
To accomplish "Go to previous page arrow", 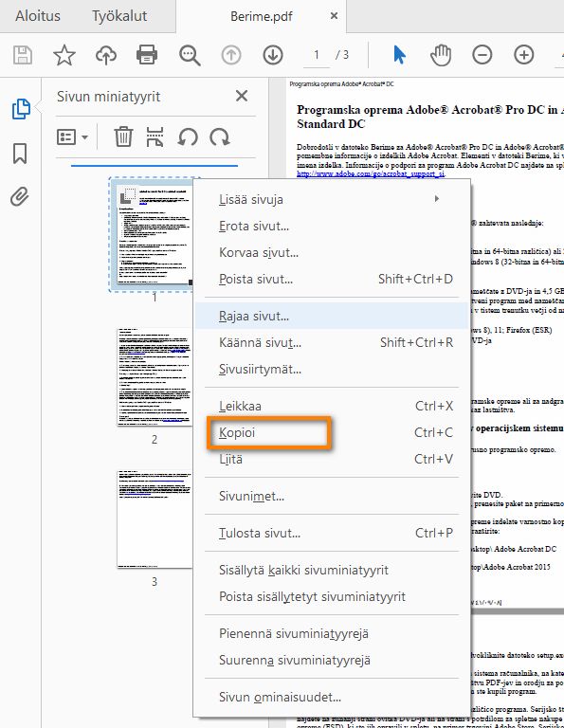I will click(231, 55).
